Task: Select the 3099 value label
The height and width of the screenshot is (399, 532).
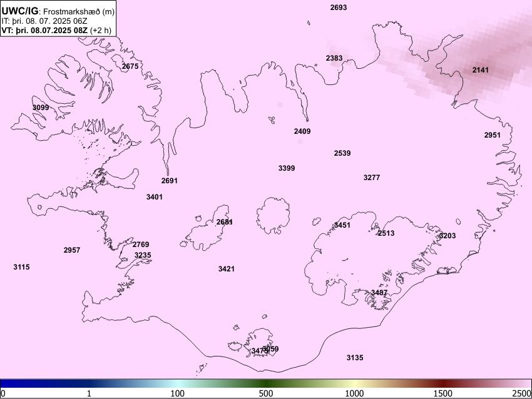Action: pyautogui.click(x=41, y=108)
